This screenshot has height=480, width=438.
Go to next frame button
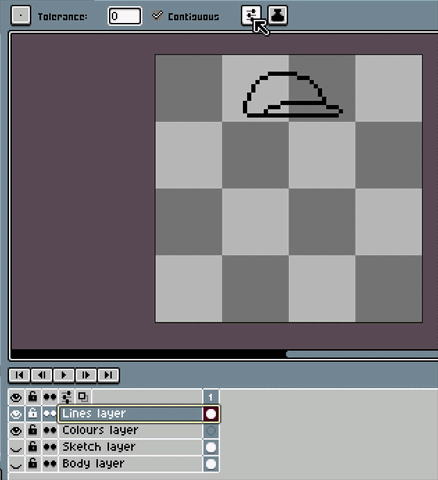click(x=86, y=375)
